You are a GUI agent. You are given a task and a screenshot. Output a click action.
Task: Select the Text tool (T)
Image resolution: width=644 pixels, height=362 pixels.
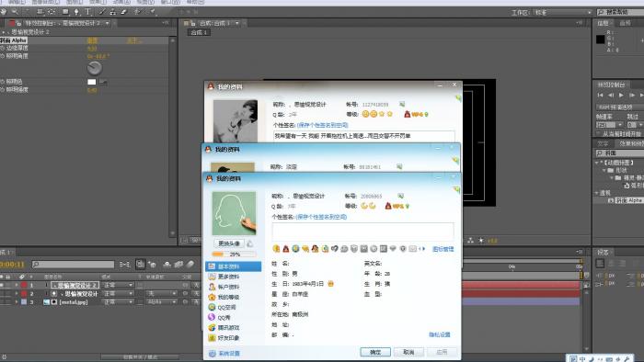(x=87, y=12)
